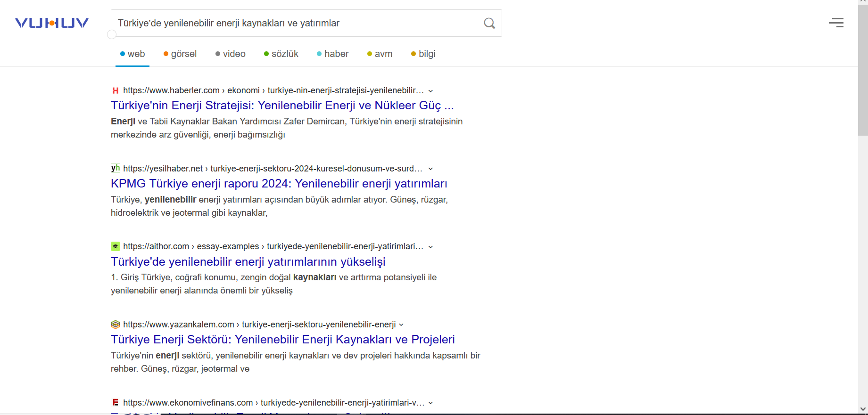868x415 pixels.
Task: Click the snippet starting "1. Giriş Türkiye"
Action: [x=273, y=284]
